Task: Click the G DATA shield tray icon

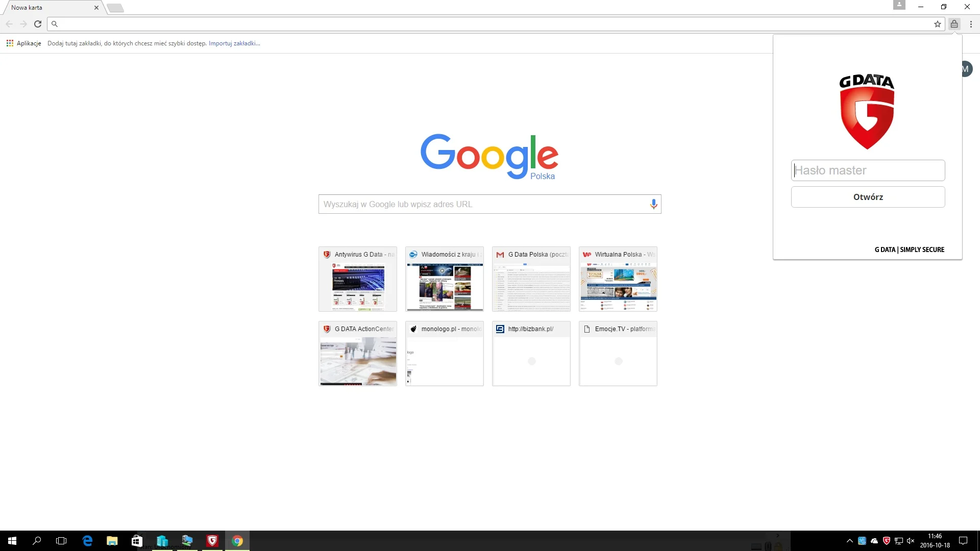Action: click(x=887, y=541)
